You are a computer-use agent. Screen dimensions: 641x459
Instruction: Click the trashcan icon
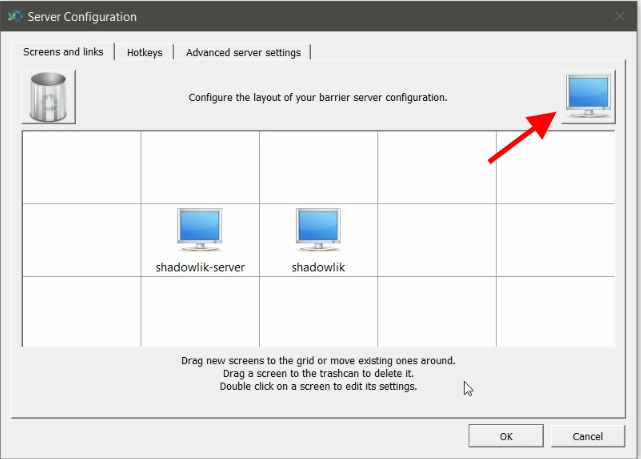point(48,97)
